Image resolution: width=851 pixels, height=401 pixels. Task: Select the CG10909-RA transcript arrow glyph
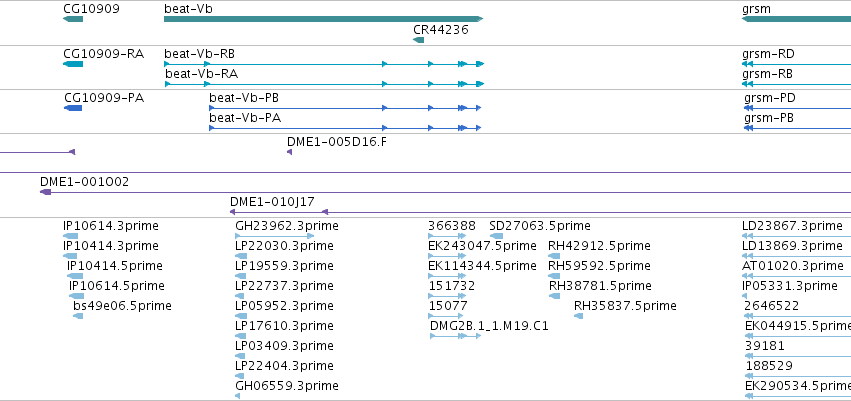pyautogui.click(x=73, y=64)
